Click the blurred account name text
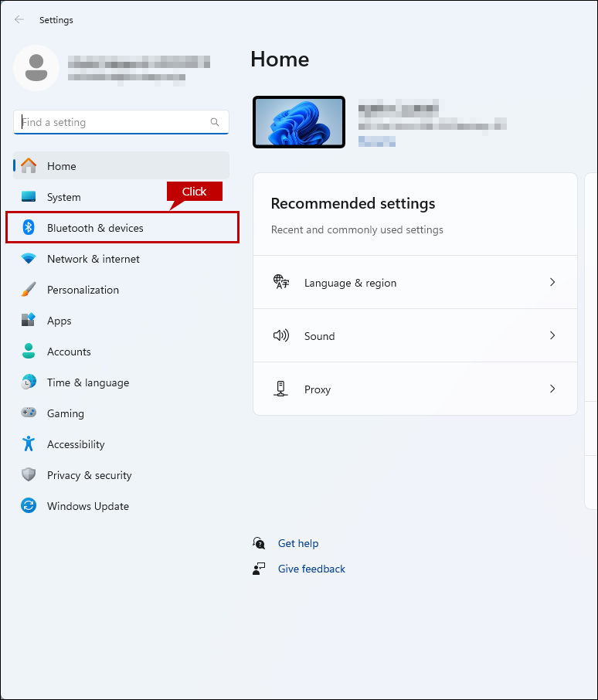This screenshot has height=700, width=598. click(139, 62)
